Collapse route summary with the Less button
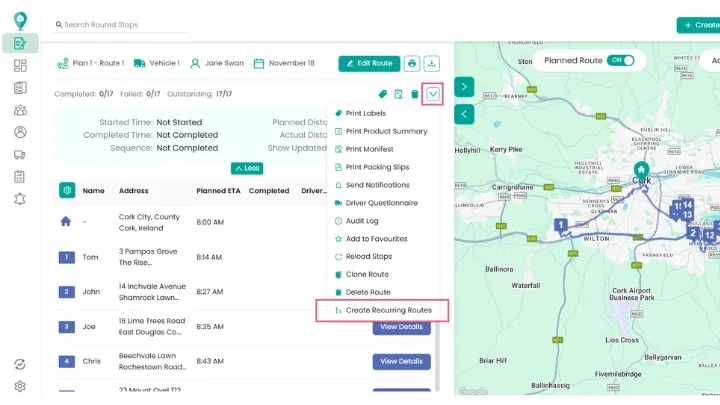720x405 pixels. tap(247, 168)
